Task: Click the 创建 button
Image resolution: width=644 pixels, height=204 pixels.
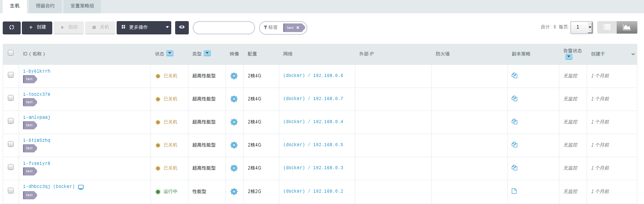Action: 37,27
